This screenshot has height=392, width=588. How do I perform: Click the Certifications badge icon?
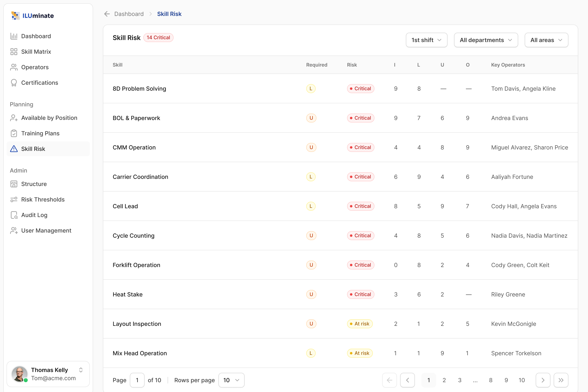(x=14, y=83)
